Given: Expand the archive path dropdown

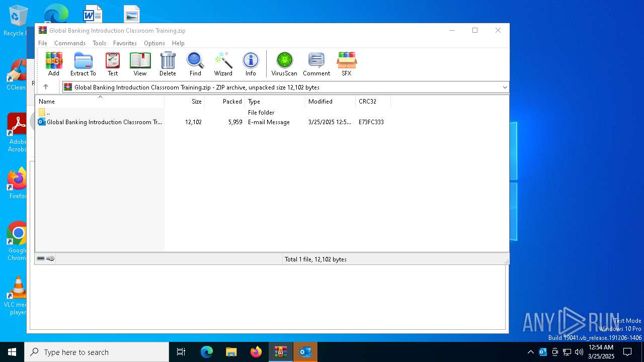Looking at the screenshot, I should pos(505,87).
